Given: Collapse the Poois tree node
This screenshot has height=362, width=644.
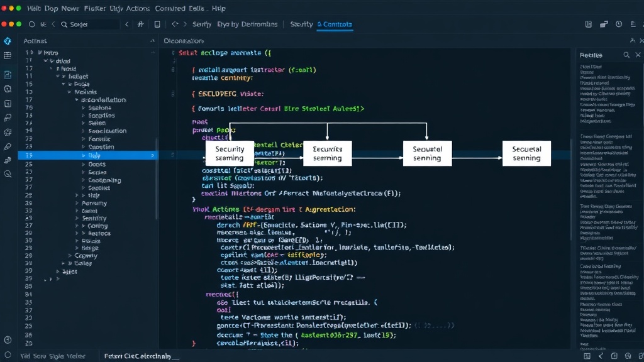Looking at the screenshot, I should tap(64, 84).
